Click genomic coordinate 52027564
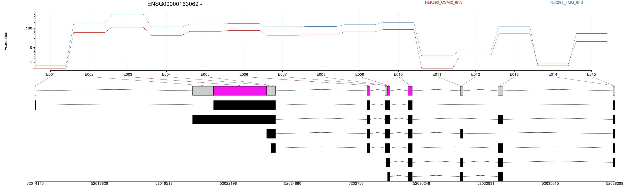Image resolution: width=644 pixels, height=188 pixels. click(x=357, y=184)
